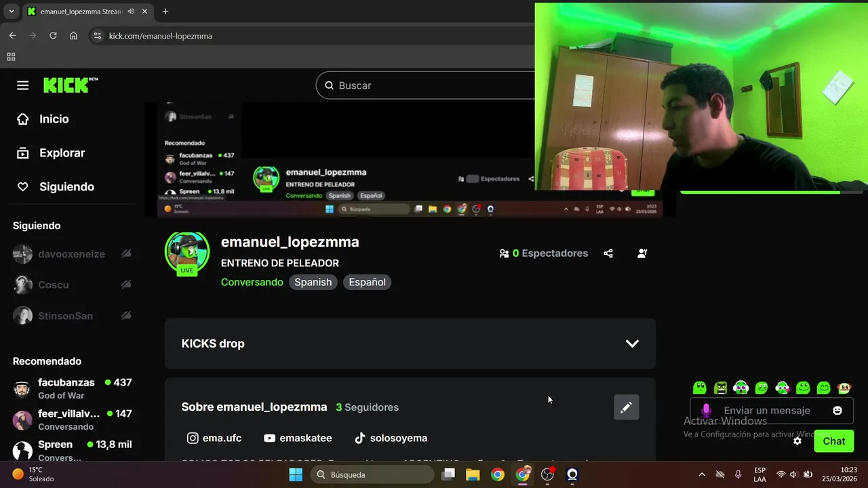The width and height of the screenshot is (868, 488).
Task: Click the 3 Seguidores text
Action: coord(367,407)
